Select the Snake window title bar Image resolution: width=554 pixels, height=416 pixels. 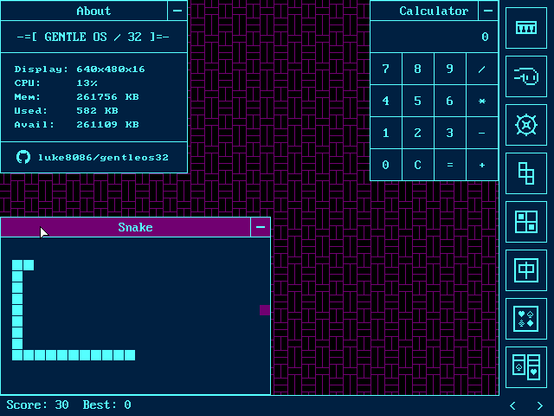(x=126, y=227)
